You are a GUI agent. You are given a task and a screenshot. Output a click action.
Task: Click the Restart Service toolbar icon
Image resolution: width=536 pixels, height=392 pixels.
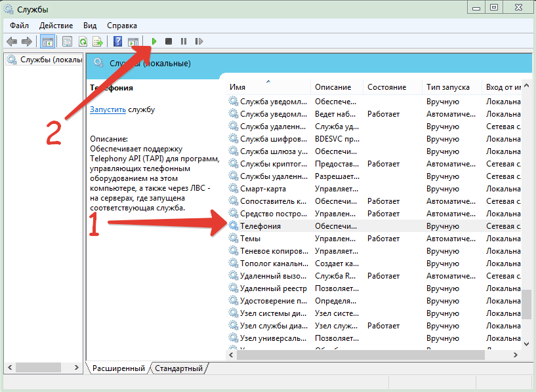[198, 41]
